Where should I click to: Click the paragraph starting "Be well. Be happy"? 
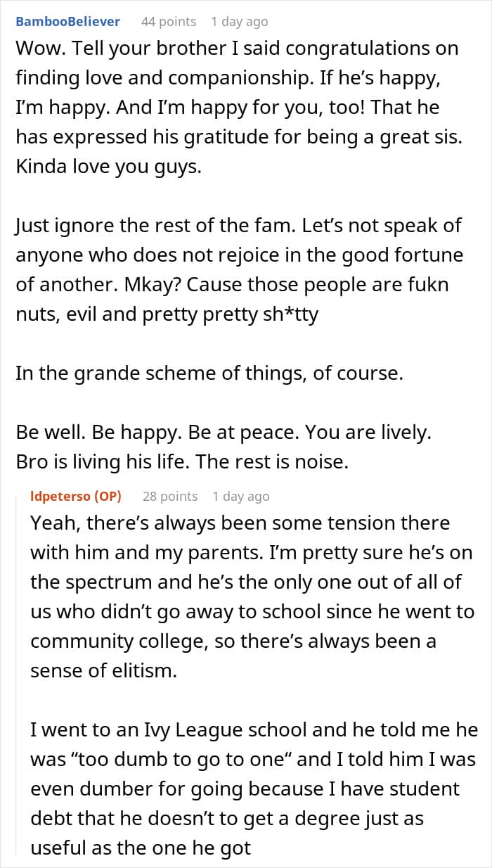pos(225,446)
